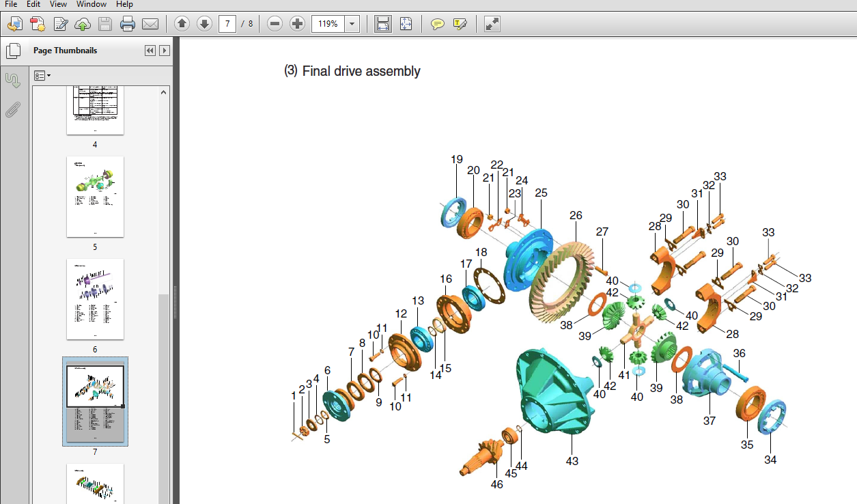Open the zoom level dropdown arrow

tap(352, 24)
